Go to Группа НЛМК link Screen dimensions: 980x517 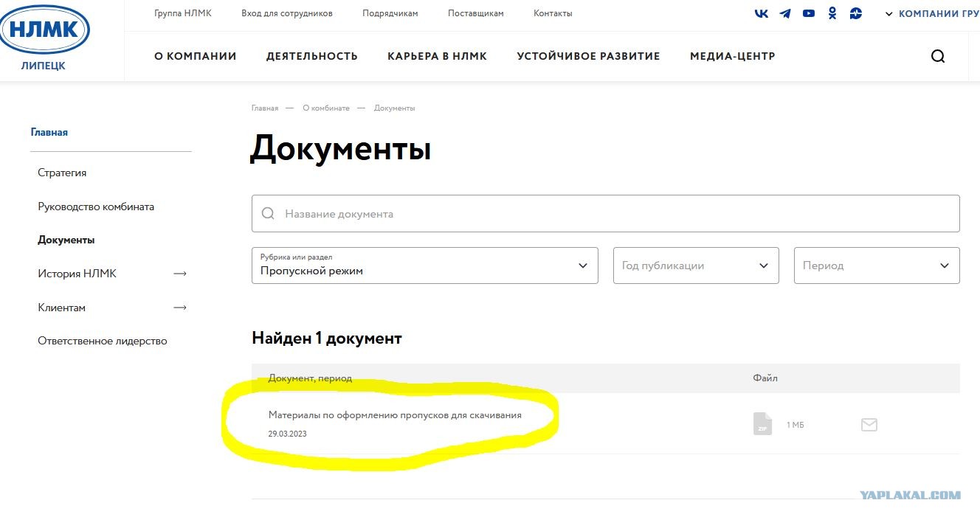pyautogui.click(x=183, y=13)
